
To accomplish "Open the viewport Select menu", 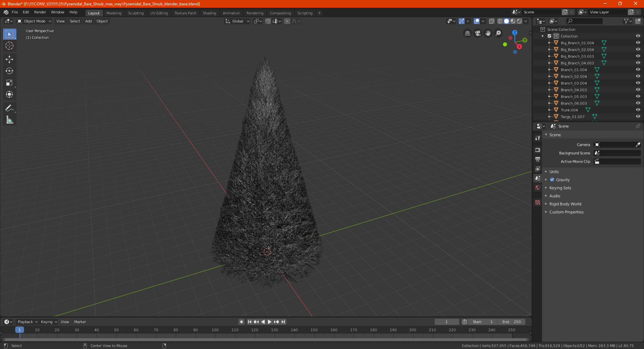I will pyautogui.click(x=75, y=21).
